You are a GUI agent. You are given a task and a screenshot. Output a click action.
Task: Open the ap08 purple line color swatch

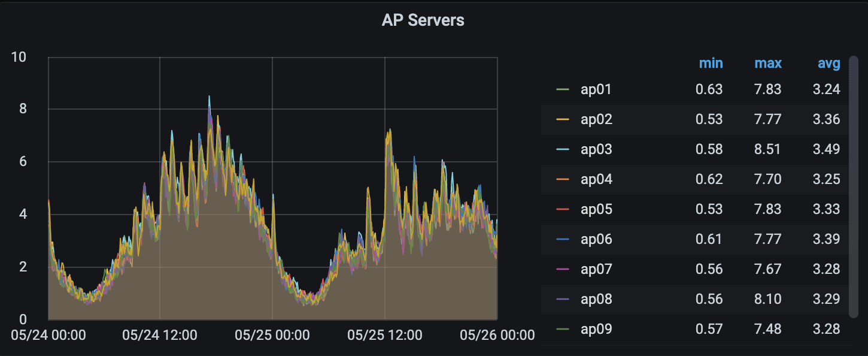pyautogui.click(x=562, y=300)
